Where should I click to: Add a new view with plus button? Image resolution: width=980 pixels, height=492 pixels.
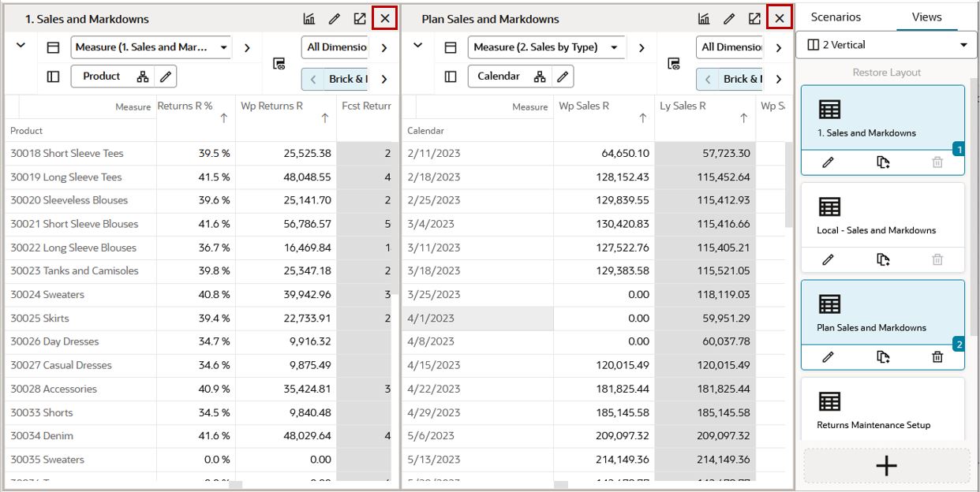point(887,466)
